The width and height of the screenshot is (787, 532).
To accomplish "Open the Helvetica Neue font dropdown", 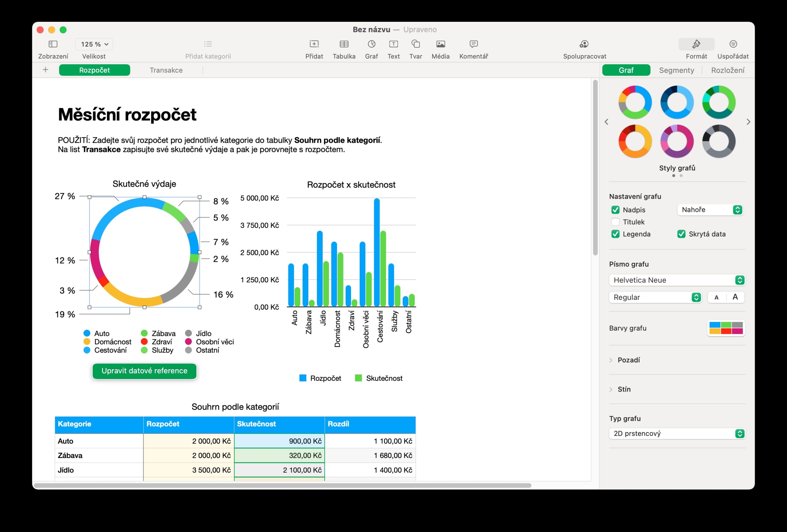I will (677, 280).
